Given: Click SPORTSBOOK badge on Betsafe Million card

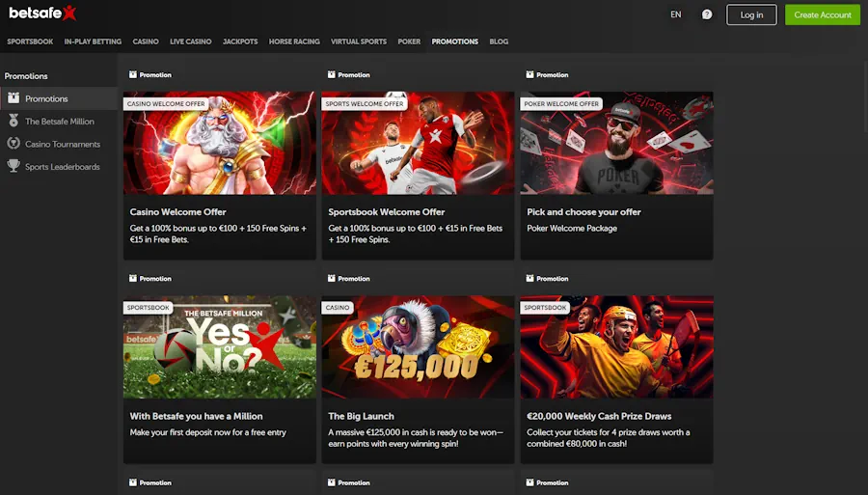Looking at the screenshot, I should click(x=148, y=307).
